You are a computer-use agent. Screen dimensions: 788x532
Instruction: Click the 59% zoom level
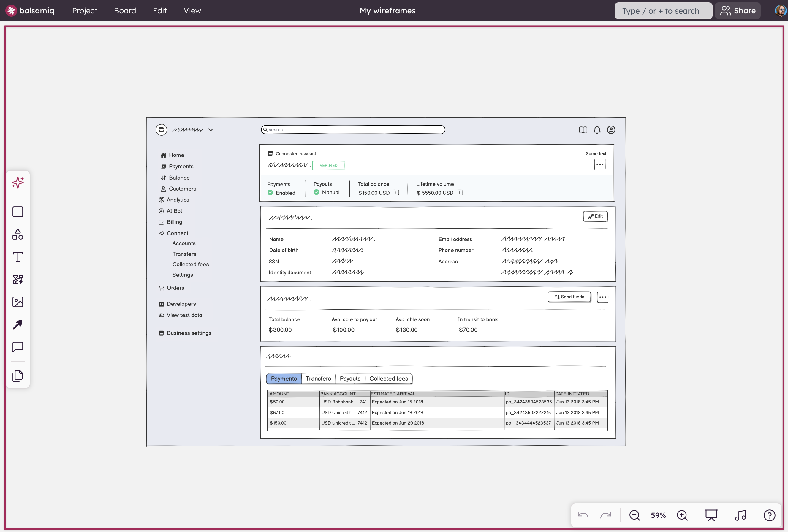pyautogui.click(x=658, y=515)
